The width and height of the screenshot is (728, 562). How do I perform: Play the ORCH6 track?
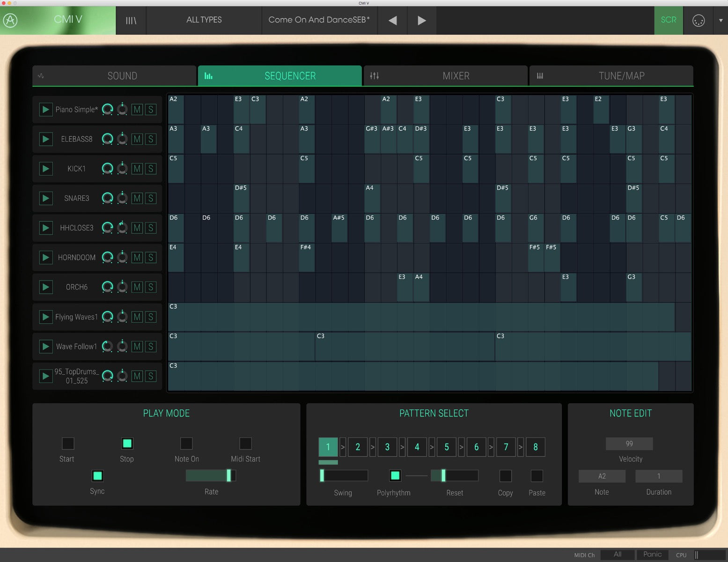pyautogui.click(x=45, y=287)
